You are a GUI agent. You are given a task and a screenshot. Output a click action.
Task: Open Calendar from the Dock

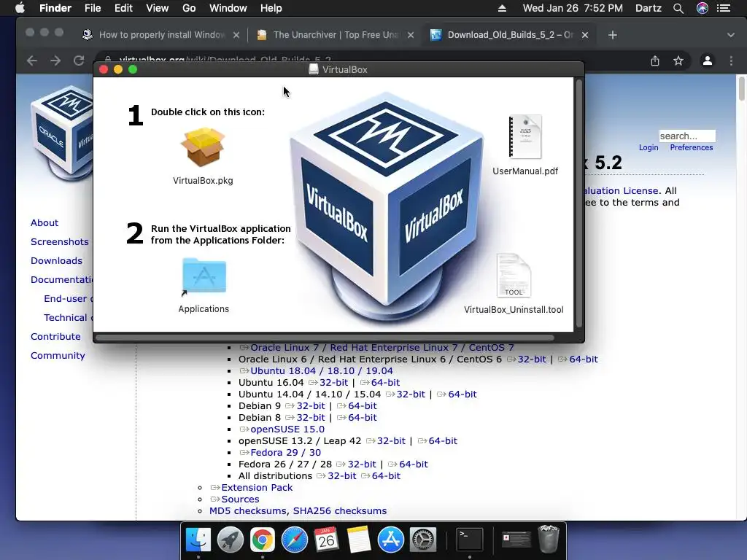pos(326,540)
